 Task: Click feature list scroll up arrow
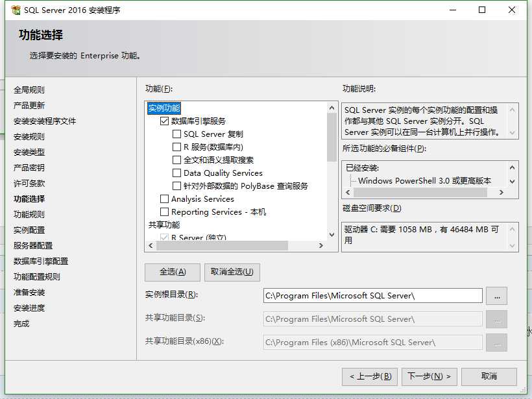pyautogui.click(x=332, y=108)
